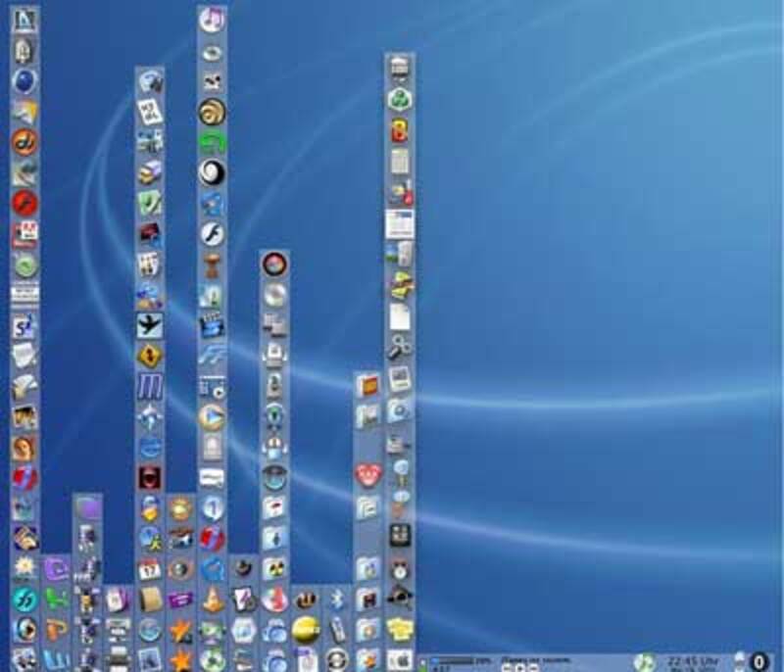Open the glossy yellow ball icon

point(306,630)
